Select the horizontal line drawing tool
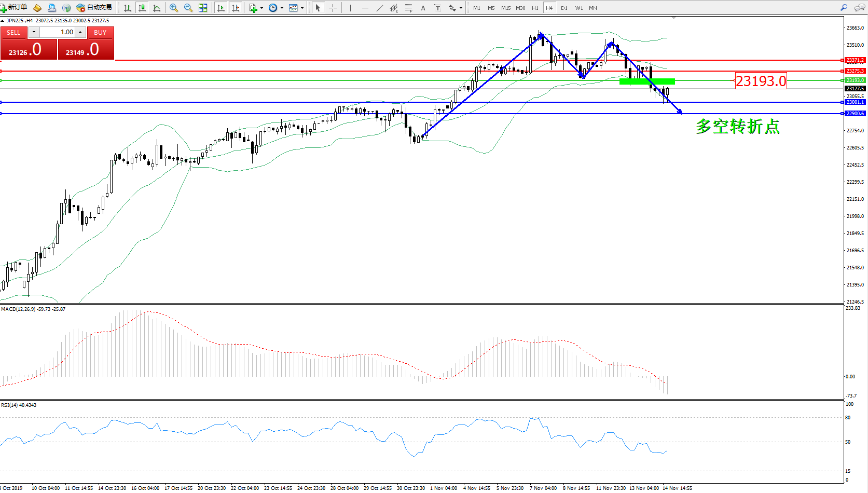 (x=365, y=8)
